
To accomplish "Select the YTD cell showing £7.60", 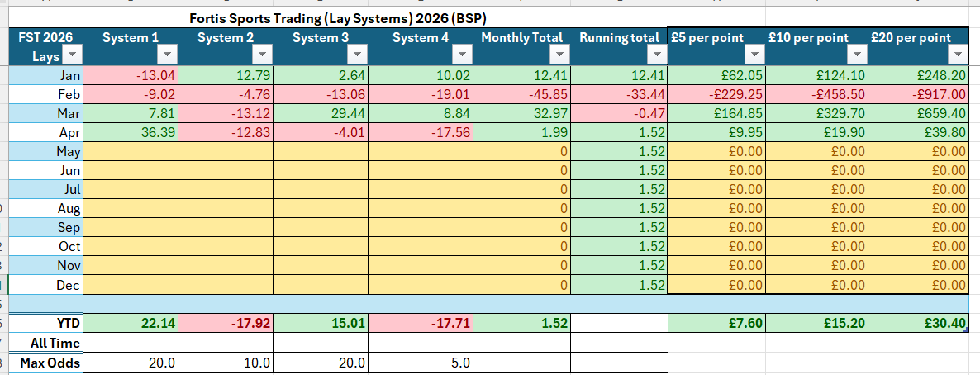I will (717, 323).
